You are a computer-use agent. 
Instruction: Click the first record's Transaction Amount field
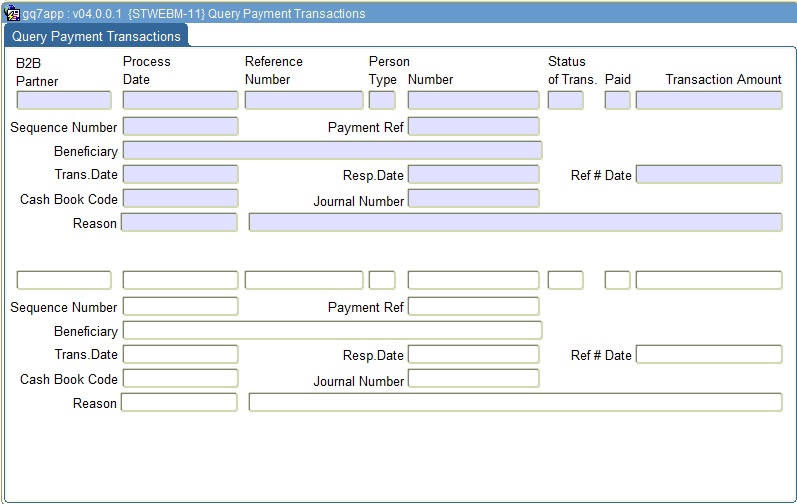(709, 100)
